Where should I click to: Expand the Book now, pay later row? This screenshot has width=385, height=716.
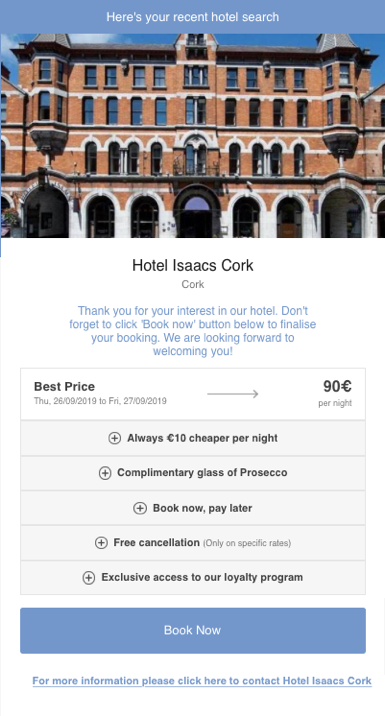point(193,508)
